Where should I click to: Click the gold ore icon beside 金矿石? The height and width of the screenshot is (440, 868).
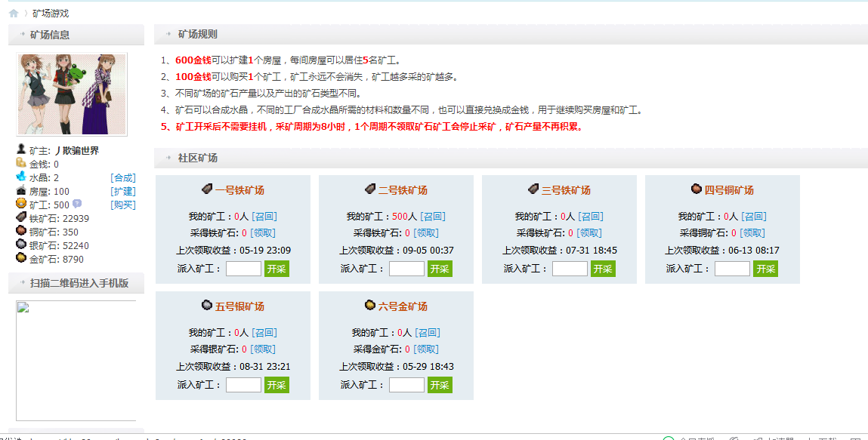point(20,257)
